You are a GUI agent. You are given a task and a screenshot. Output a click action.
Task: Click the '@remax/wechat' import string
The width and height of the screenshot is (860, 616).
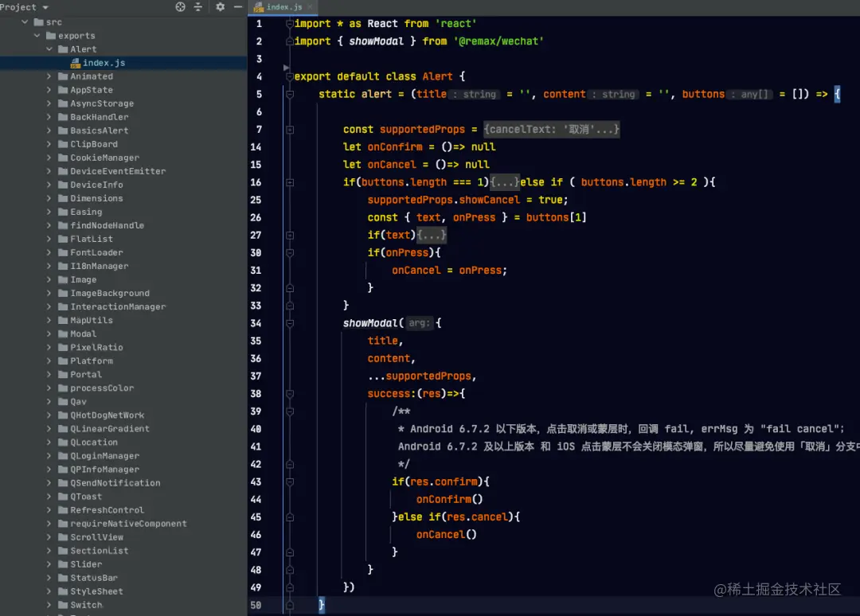[x=498, y=41]
